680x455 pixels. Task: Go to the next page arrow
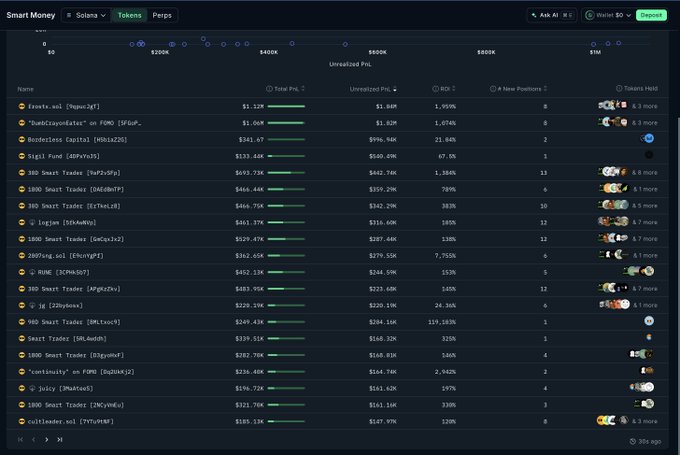pos(46,439)
